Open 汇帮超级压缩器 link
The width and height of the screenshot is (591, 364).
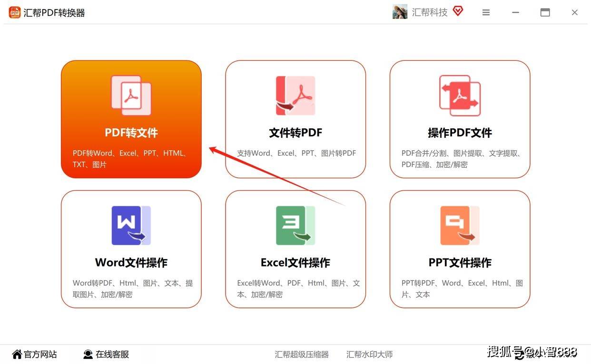tap(302, 354)
